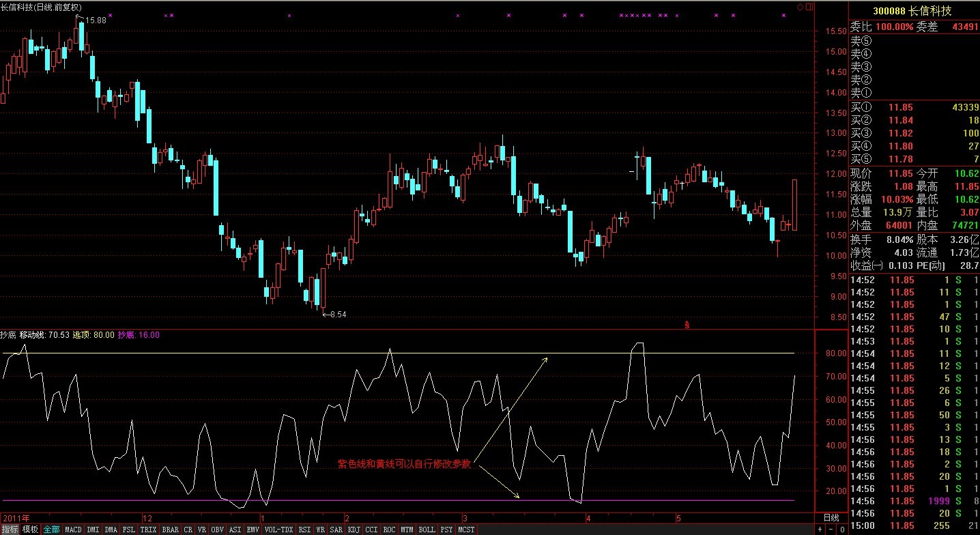
Task: Click the yellow 逃顶 80.00 line
Action: [409, 353]
